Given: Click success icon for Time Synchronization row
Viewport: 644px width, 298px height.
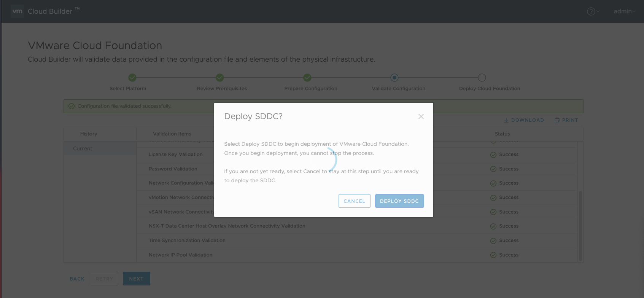Looking at the screenshot, I should click(493, 241).
